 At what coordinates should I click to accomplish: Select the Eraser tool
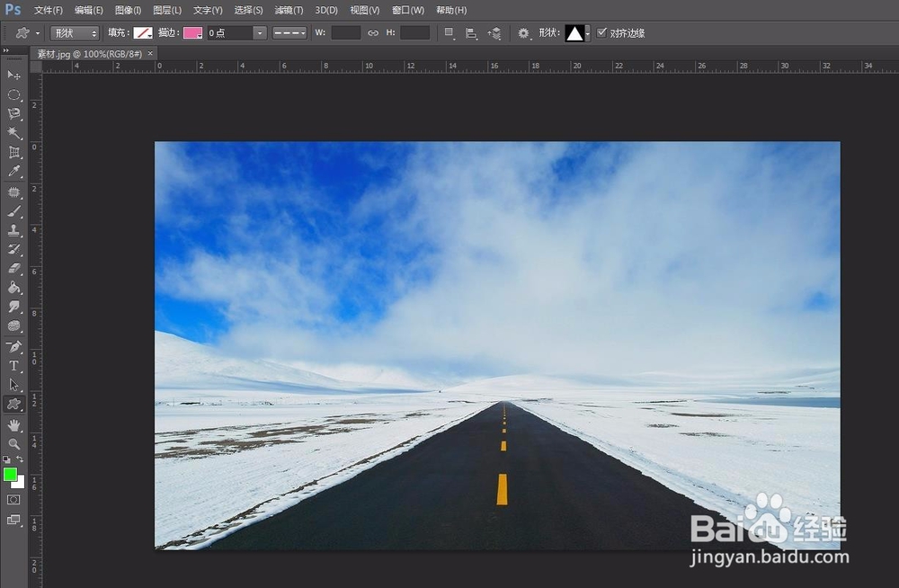tap(13, 268)
